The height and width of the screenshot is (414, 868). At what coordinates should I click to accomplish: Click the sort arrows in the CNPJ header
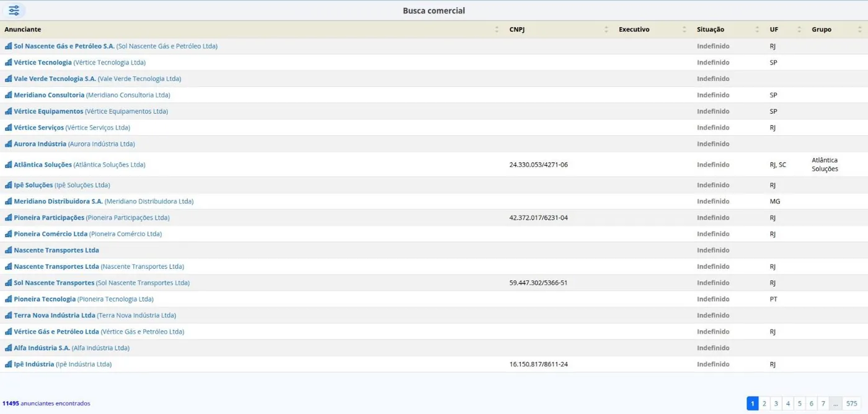(606, 29)
